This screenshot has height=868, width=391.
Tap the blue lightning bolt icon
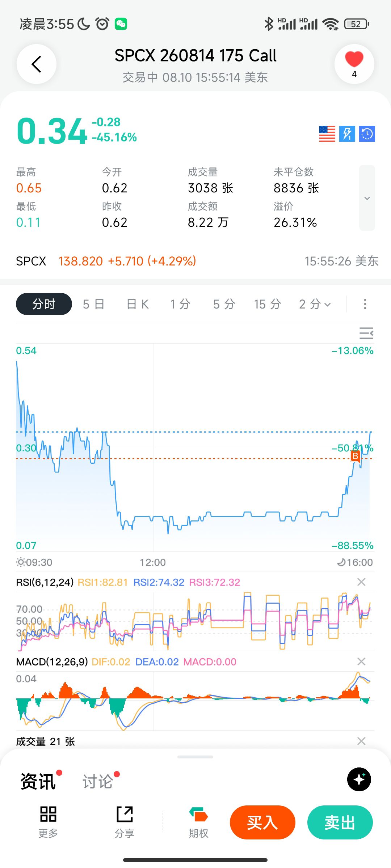coord(347,134)
